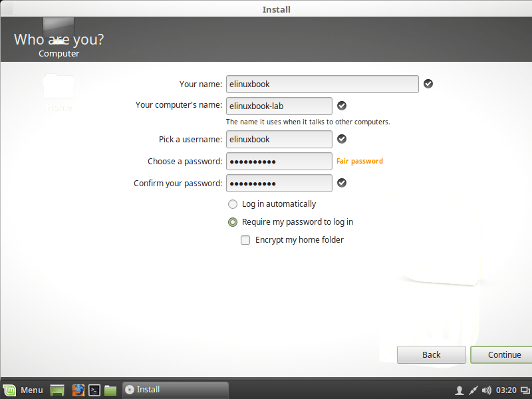Click the show desktop icon in panel
Image resolution: width=532 pixels, height=399 pixels.
pyautogui.click(x=57, y=390)
